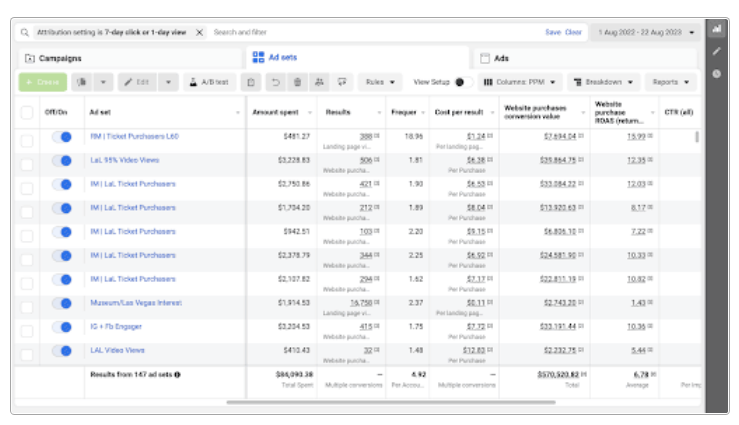Toggle the IG + Fb Engager ad set
739x425 pixels.
click(x=62, y=327)
